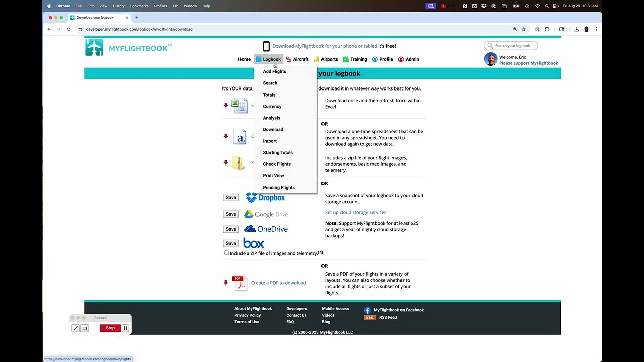
Task: Save logbook to box
Action: (x=231, y=243)
